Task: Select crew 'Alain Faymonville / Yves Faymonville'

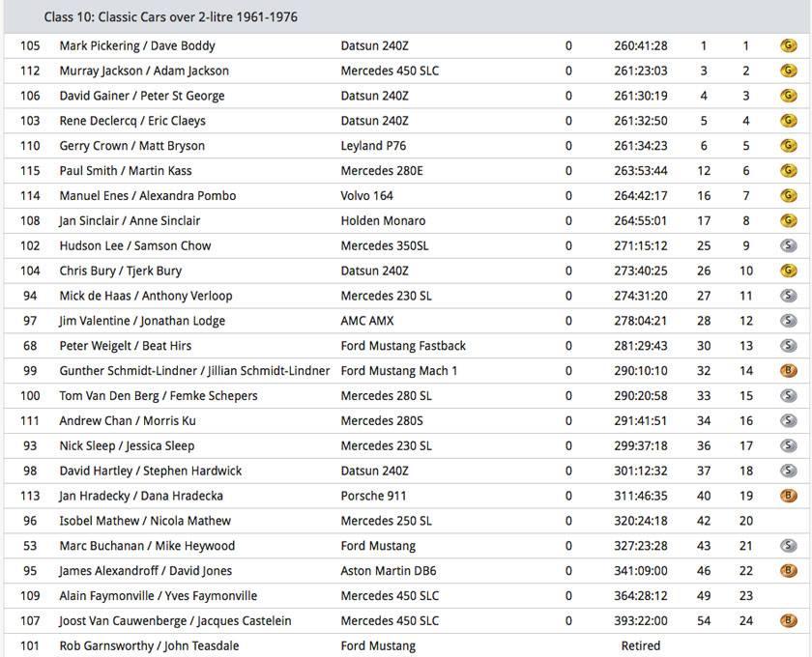Action: (x=159, y=596)
